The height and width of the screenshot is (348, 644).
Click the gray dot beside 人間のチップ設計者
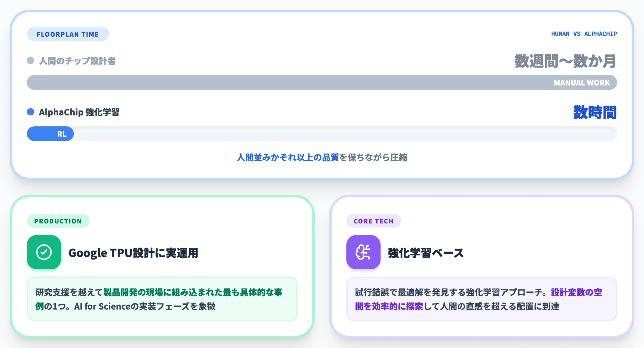pyautogui.click(x=30, y=60)
